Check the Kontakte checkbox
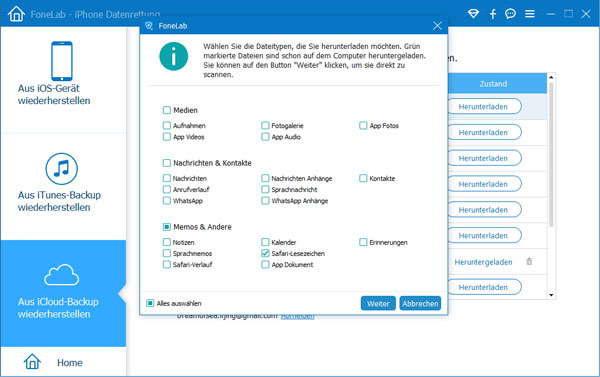This screenshot has width=600, height=377. click(x=363, y=178)
